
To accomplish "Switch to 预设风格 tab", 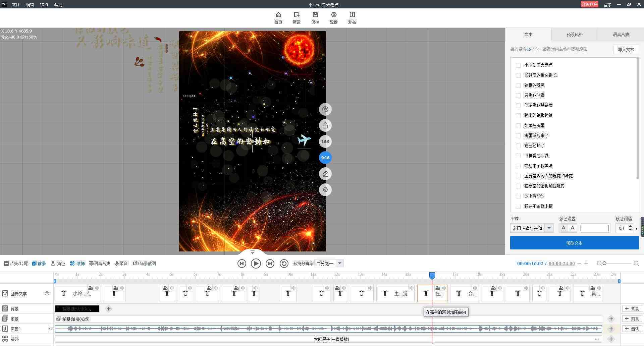I will click(x=575, y=35).
